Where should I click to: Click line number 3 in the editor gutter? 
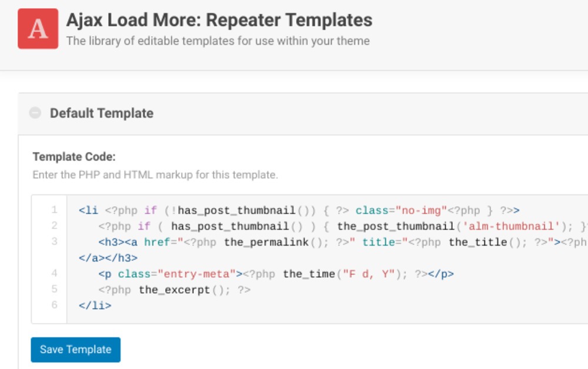click(54, 241)
